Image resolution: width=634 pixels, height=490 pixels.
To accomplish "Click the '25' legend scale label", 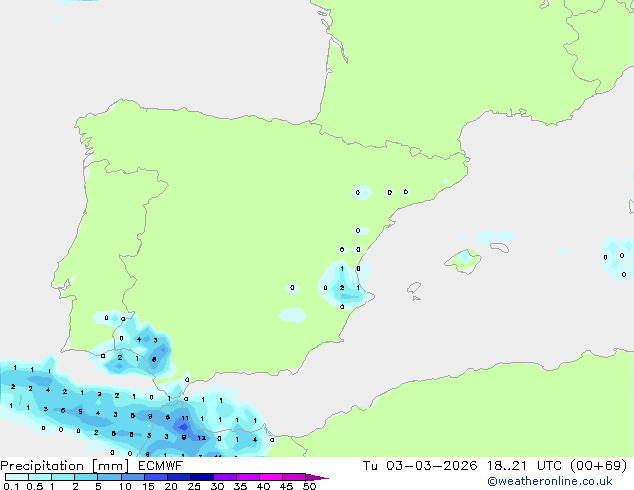I will click(x=194, y=486).
